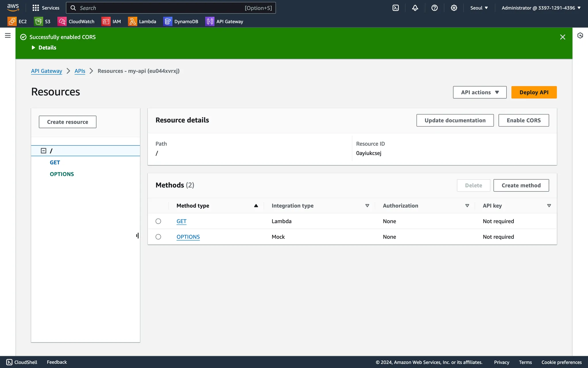Viewport: 588px width, 368px height.
Task: Select the GET method radio button
Action: pyautogui.click(x=158, y=221)
